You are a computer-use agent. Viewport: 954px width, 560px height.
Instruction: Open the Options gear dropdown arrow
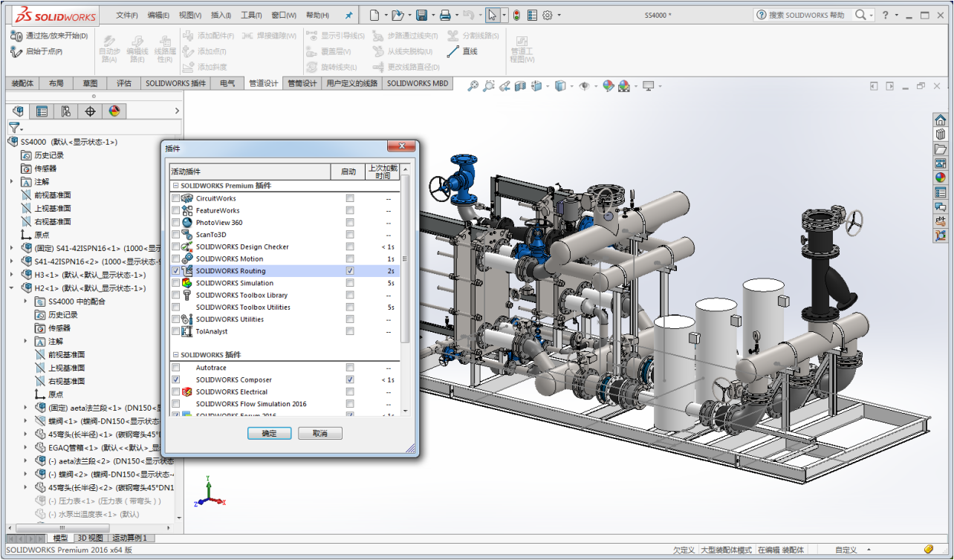559,15
